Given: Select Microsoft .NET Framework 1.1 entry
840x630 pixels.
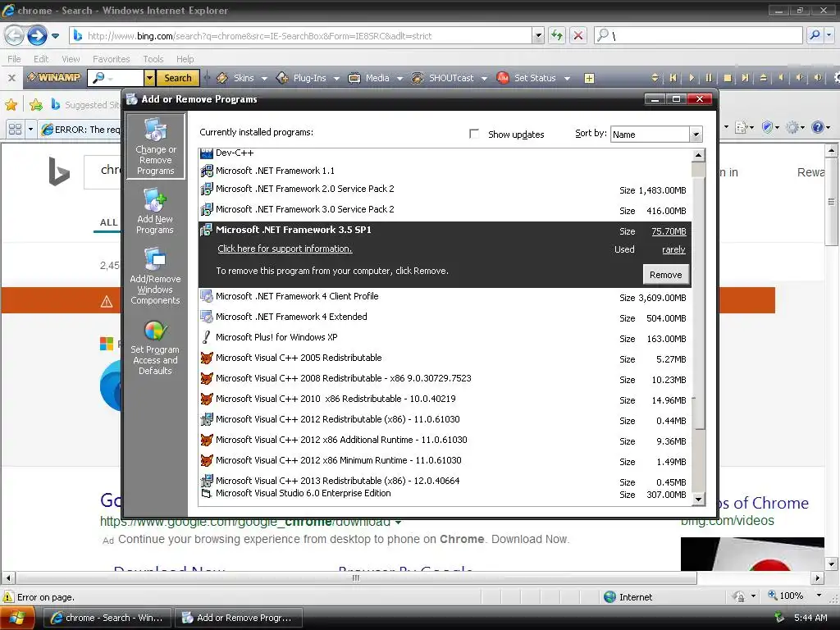Looking at the screenshot, I should 445,171.
